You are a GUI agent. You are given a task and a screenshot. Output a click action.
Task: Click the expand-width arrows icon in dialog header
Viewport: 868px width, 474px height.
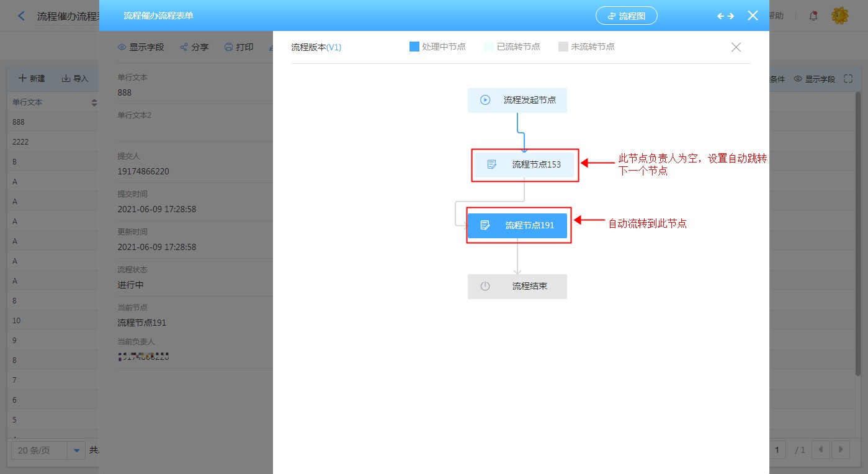(x=725, y=16)
